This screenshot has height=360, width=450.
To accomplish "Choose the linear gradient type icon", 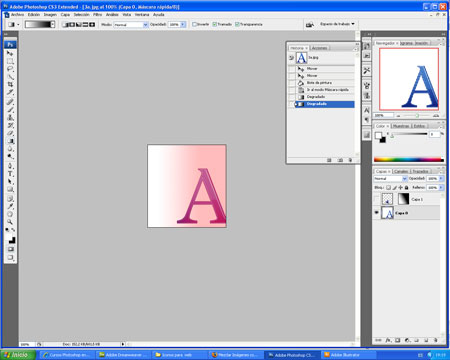I will point(66,25).
